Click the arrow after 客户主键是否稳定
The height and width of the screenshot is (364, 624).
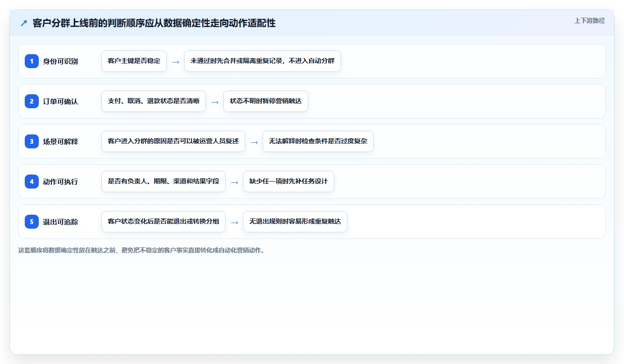pyautogui.click(x=176, y=62)
